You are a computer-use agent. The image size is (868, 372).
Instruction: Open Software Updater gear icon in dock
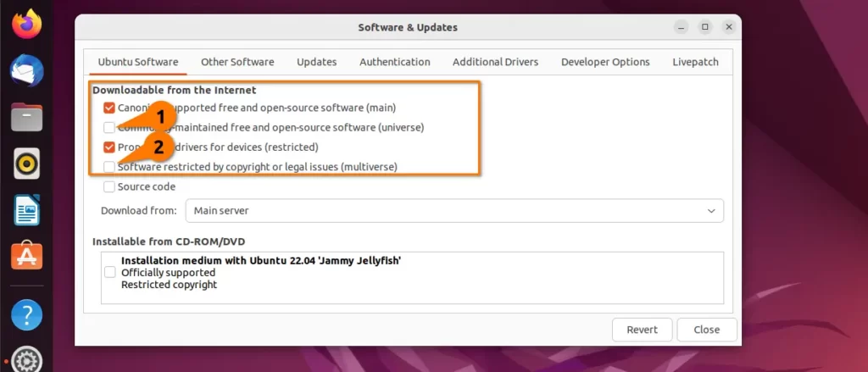click(26, 359)
